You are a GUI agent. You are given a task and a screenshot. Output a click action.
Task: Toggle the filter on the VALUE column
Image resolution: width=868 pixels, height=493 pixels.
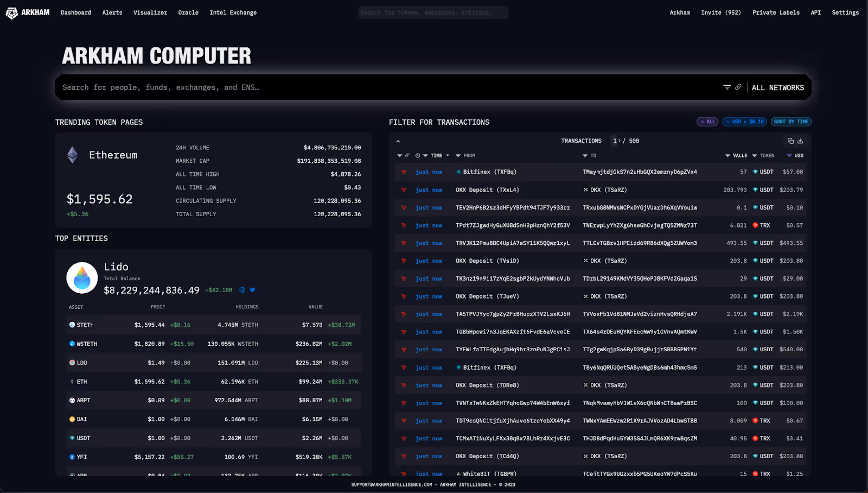727,155
